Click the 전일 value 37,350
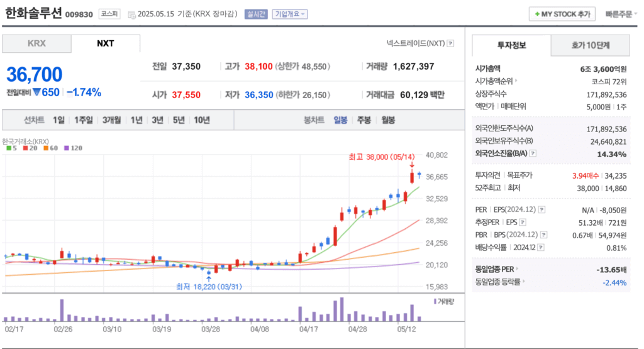Image resolution: width=644 pixels, height=349 pixels. click(186, 67)
